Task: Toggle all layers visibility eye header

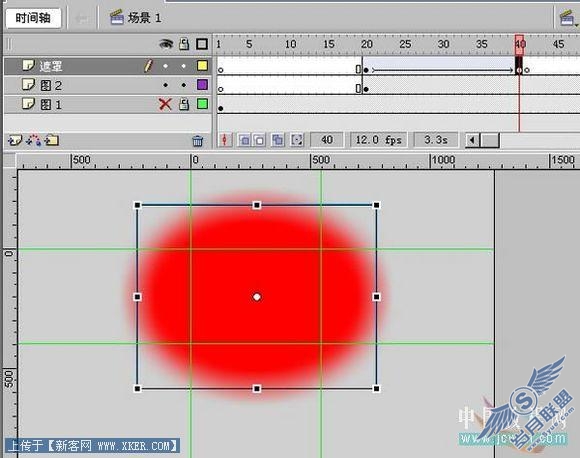Action: 166,44
